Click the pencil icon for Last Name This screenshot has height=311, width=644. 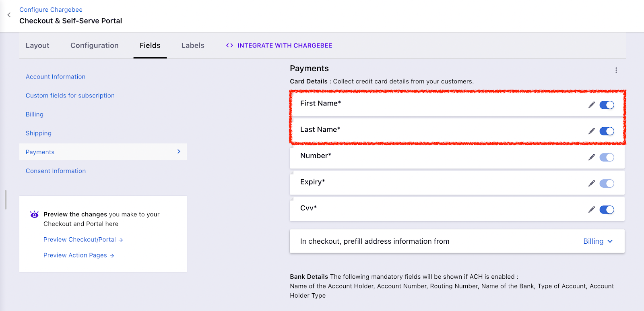pos(591,131)
